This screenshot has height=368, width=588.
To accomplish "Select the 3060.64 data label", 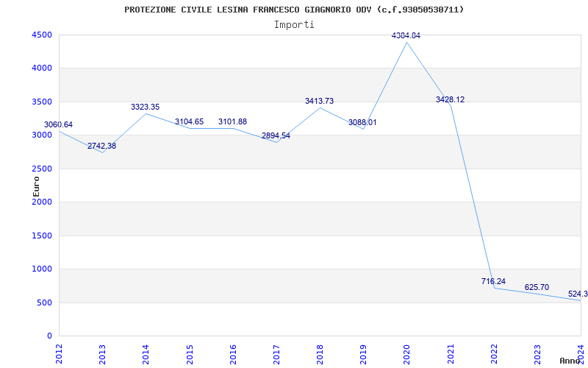I will click(x=59, y=124).
